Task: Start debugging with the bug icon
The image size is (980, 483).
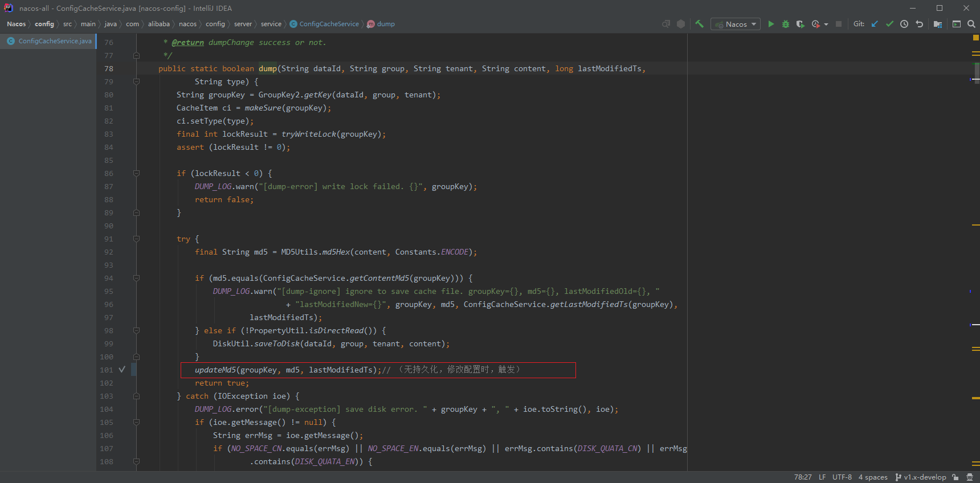Action: pyautogui.click(x=786, y=24)
